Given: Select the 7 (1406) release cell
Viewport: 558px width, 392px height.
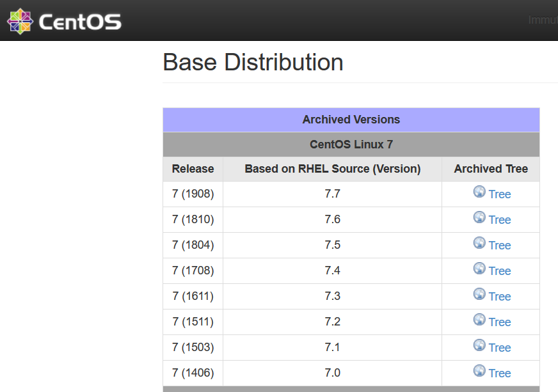Looking at the screenshot, I should click(193, 373).
